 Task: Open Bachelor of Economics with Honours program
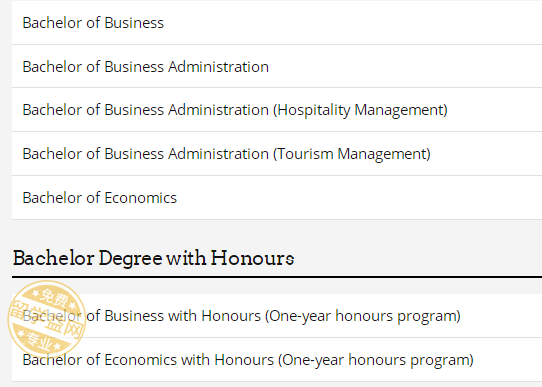(x=248, y=360)
